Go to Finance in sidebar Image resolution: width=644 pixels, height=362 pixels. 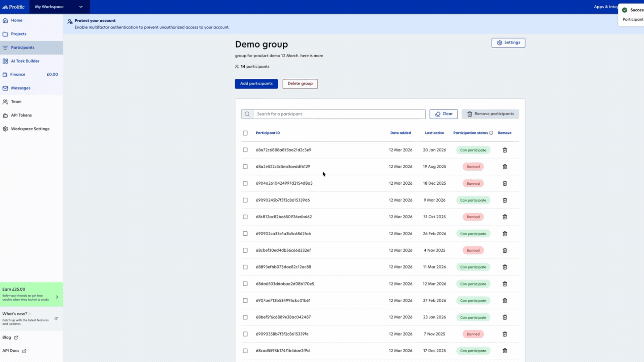17,74
